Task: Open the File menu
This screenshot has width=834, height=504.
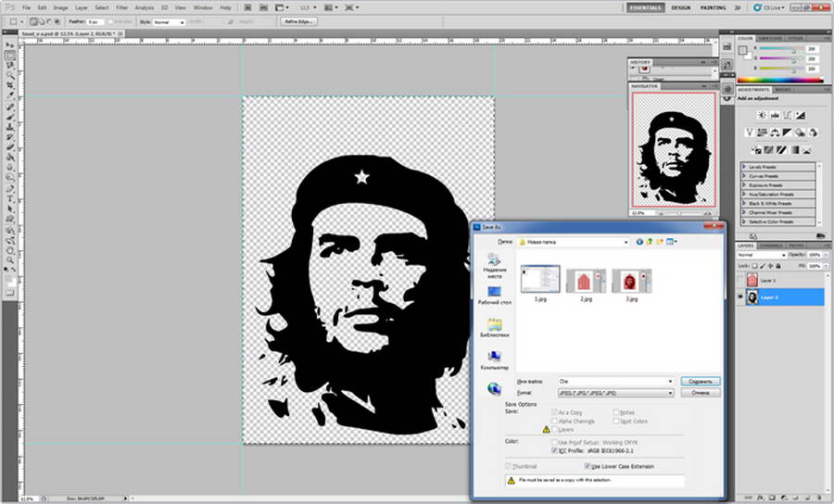Action: (26, 7)
